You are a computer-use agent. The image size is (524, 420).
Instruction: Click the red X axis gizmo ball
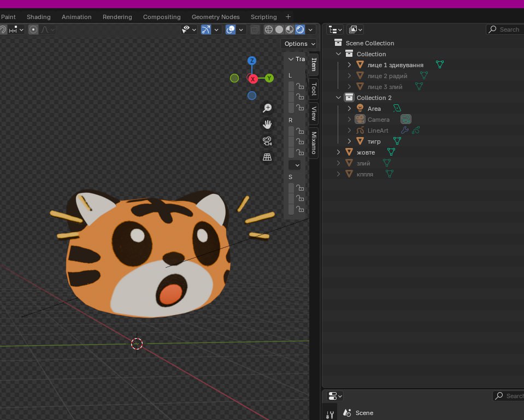(x=253, y=79)
